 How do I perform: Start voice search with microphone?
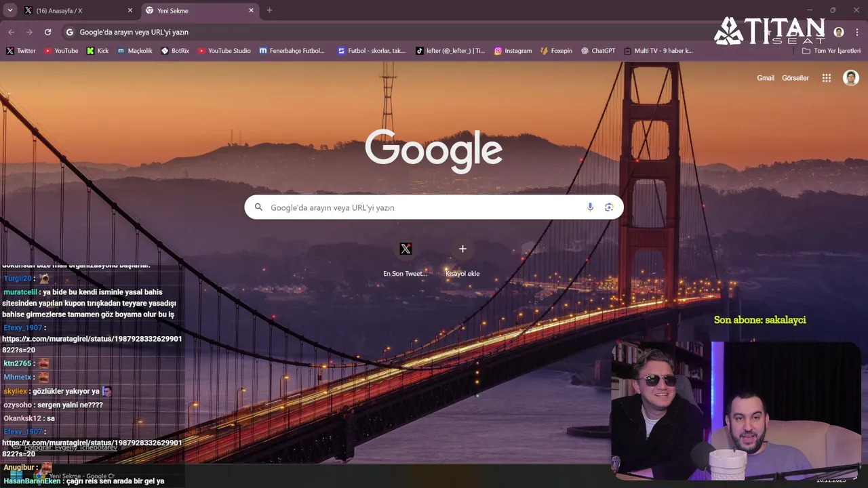click(590, 207)
